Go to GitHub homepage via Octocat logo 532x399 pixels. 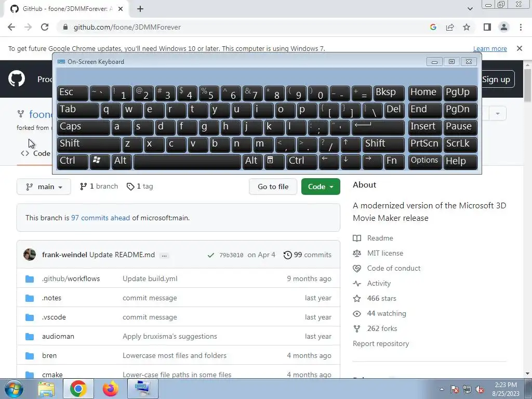[17, 79]
